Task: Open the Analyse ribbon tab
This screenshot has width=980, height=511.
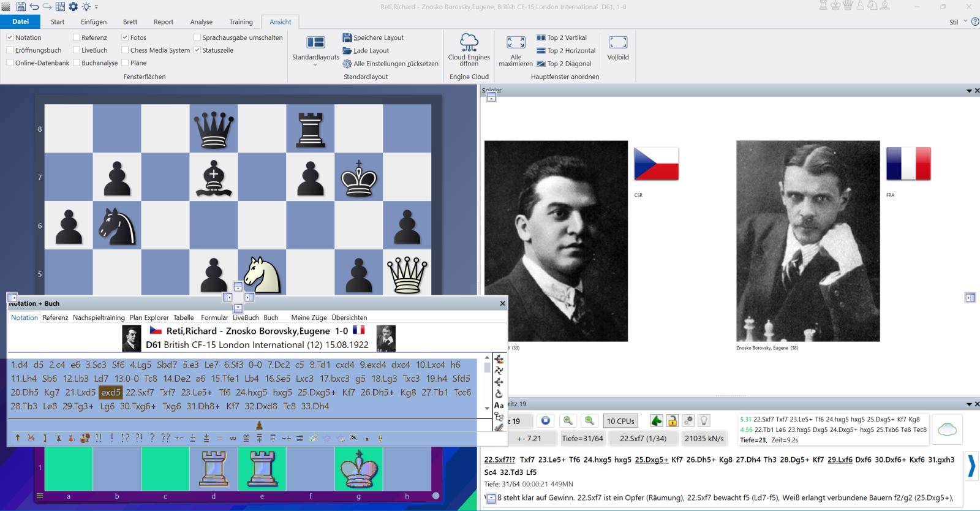Action: tap(201, 22)
